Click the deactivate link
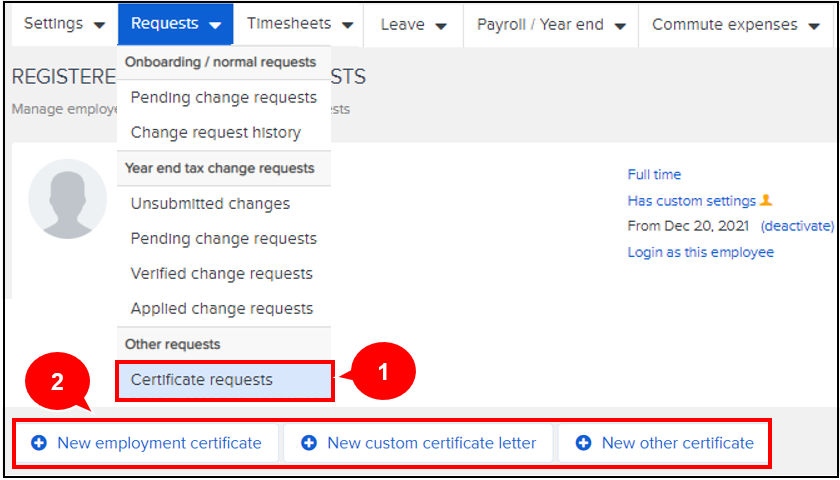This screenshot has width=840, height=480. pyautogui.click(x=796, y=226)
